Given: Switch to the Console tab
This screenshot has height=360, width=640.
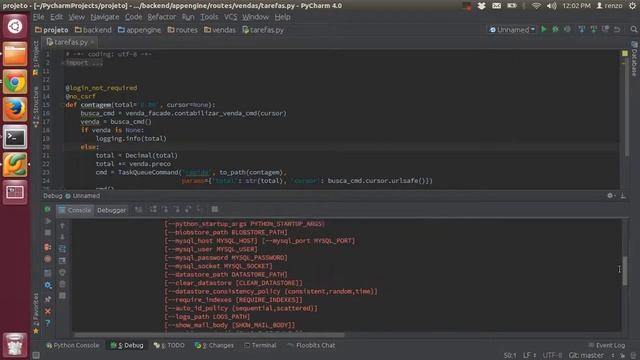Looking at the screenshot, I should tap(75, 210).
